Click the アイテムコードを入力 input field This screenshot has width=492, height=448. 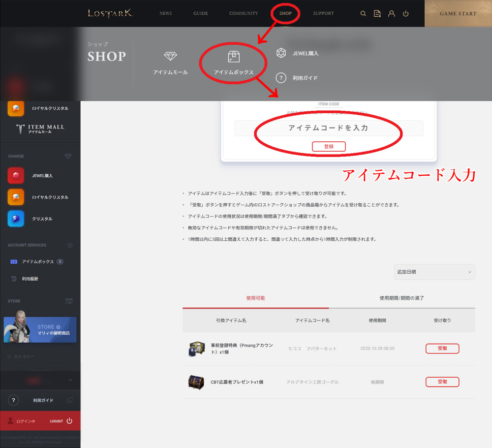point(329,128)
